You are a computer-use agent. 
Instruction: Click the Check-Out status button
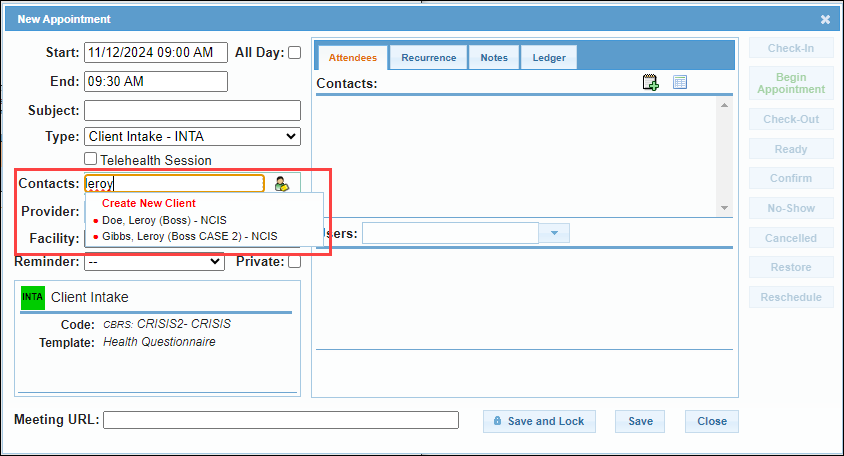(x=791, y=120)
